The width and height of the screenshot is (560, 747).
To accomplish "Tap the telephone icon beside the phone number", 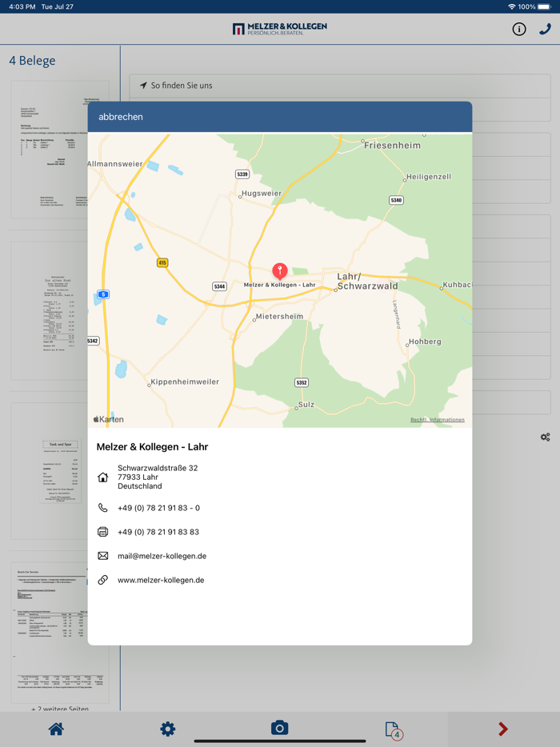I will point(103,508).
